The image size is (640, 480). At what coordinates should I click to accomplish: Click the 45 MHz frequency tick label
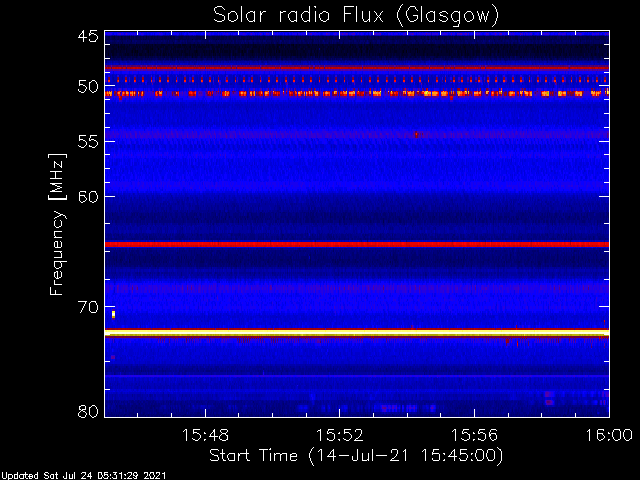87,37
